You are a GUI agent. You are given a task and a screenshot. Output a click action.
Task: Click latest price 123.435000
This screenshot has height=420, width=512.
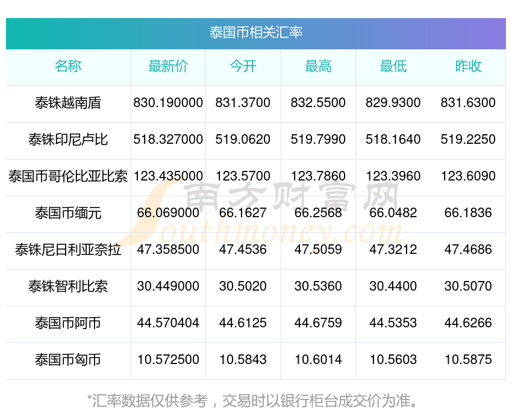tap(168, 176)
